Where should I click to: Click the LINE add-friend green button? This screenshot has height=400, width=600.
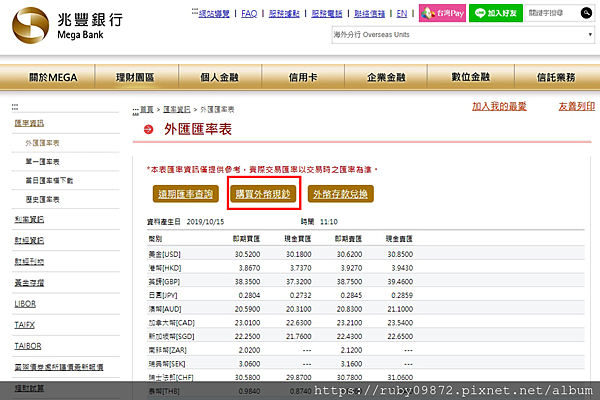(496, 13)
